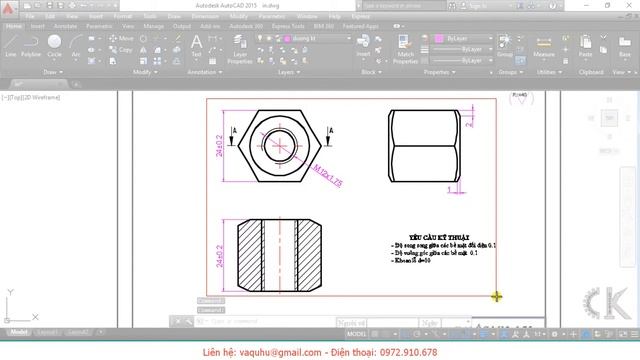This screenshot has width=640, height=360.
Task: Select the Circle drawing tool
Action: (x=54, y=46)
